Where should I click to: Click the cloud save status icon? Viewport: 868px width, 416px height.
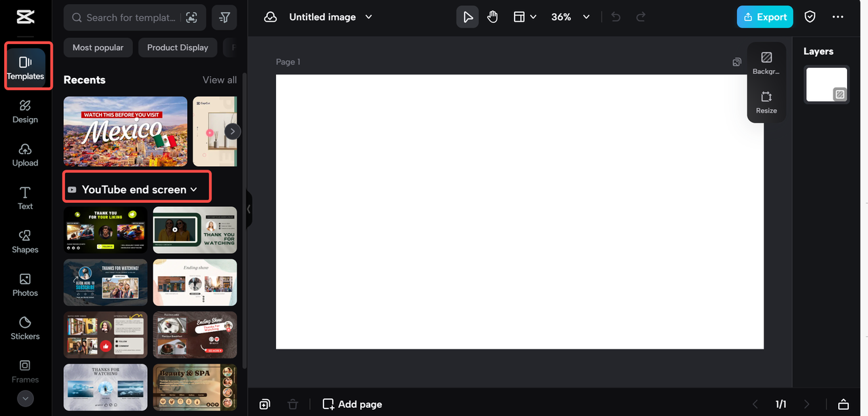(271, 17)
